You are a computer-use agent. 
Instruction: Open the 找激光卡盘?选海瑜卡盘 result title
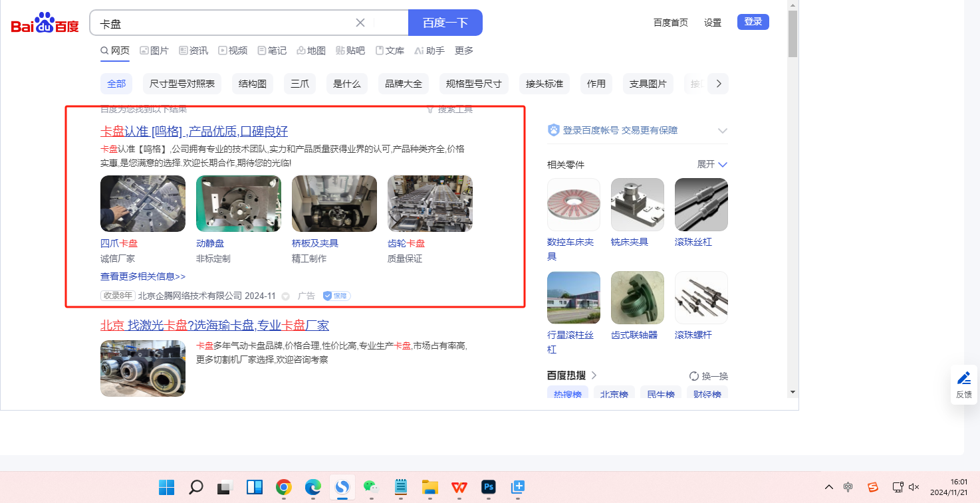215,326
